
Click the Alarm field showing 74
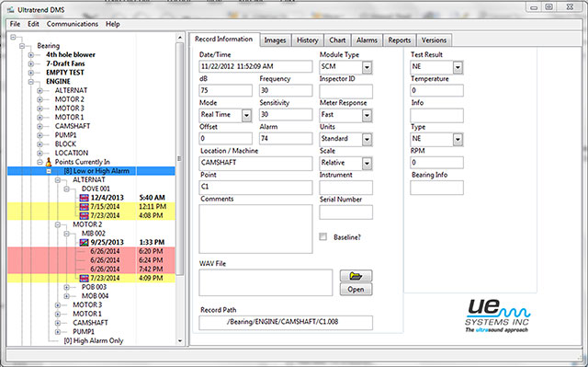286,139
